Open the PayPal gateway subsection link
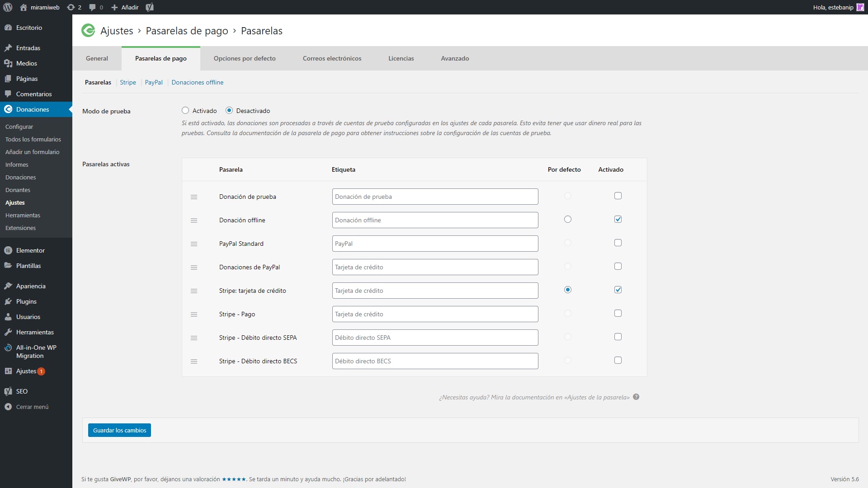868x488 pixels. 154,82
